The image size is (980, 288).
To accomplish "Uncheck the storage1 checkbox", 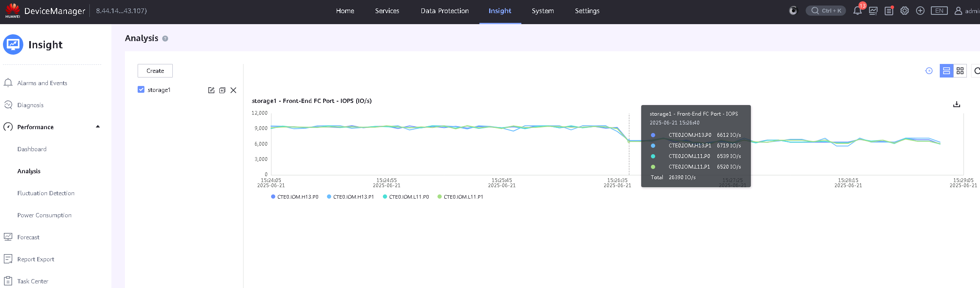I will tap(141, 89).
